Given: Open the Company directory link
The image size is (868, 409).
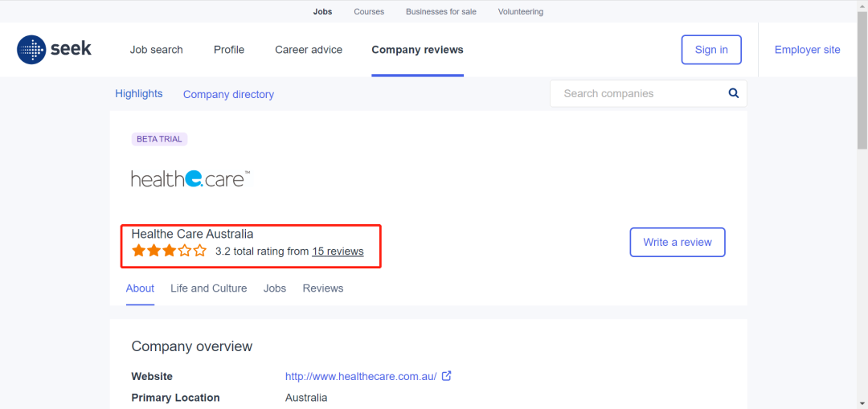Looking at the screenshot, I should point(228,95).
